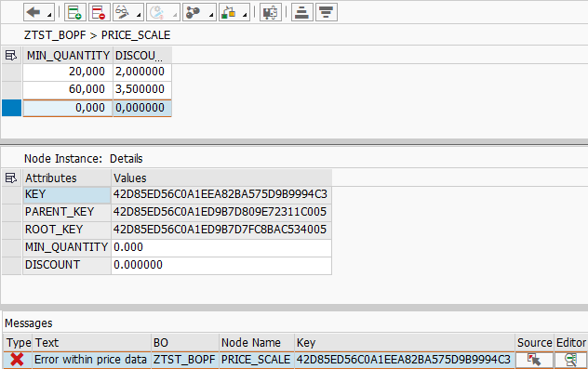Click ROOT_KEY value ending 534005
The image size is (588, 369).
[221, 230]
